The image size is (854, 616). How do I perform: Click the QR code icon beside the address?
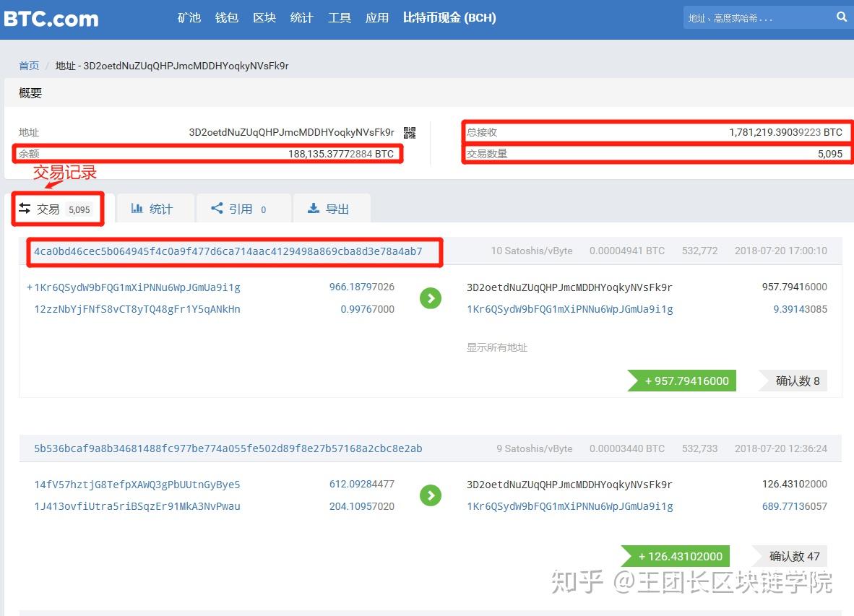pos(409,132)
